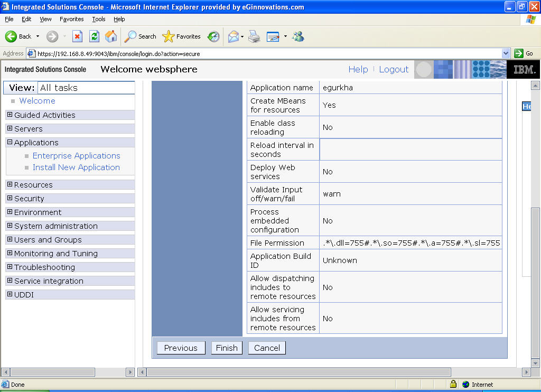Click the Finish button
This screenshot has height=392, width=541.
point(227,348)
